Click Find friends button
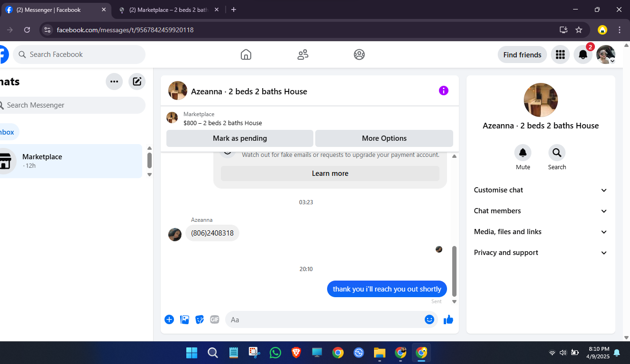Image resolution: width=630 pixels, height=364 pixels. [522, 55]
